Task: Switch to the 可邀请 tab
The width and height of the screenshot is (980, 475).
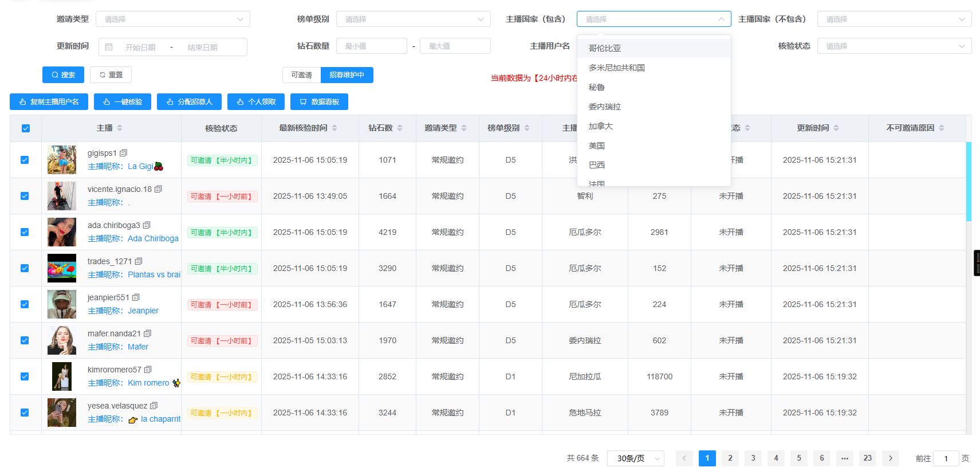Action: pos(301,75)
